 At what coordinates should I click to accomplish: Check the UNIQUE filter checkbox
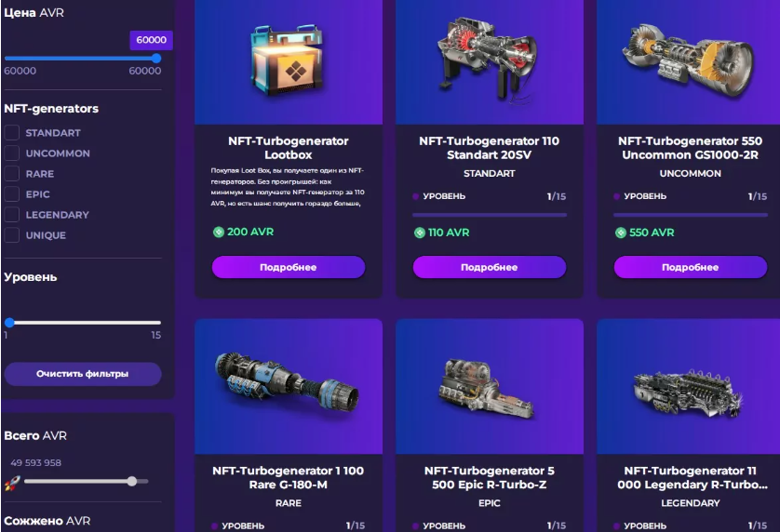coord(12,234)
